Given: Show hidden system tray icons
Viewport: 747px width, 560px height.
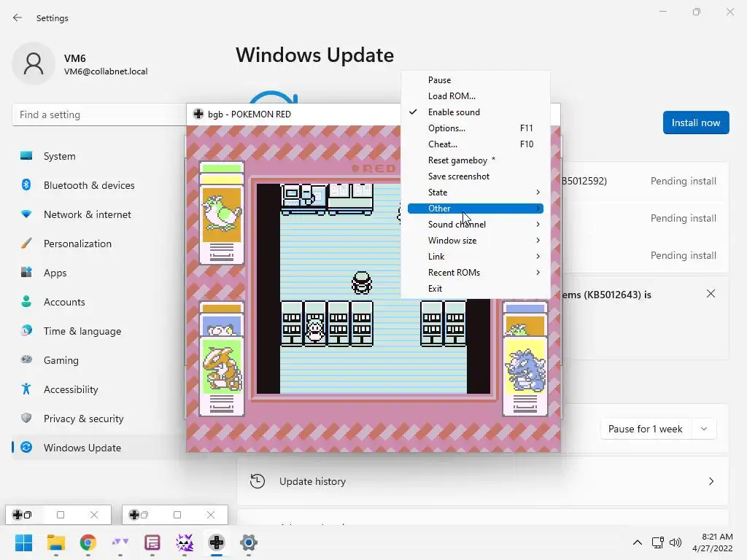Looking at the screenshot, I should click(x=637, y=542).
